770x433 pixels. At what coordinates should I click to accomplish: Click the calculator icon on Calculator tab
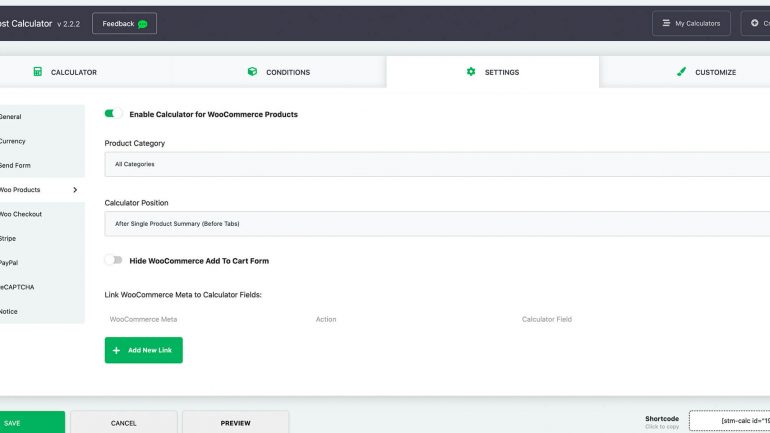point(37,72)
